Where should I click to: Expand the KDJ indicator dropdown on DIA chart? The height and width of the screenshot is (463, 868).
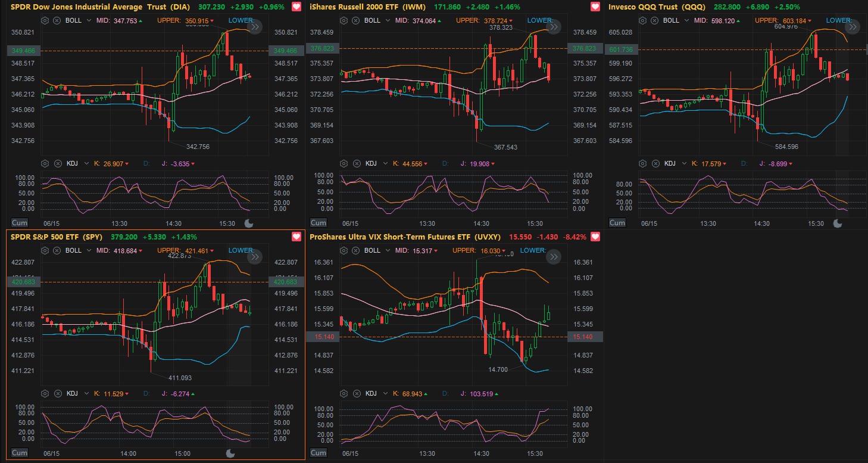(x=88, y=163)
